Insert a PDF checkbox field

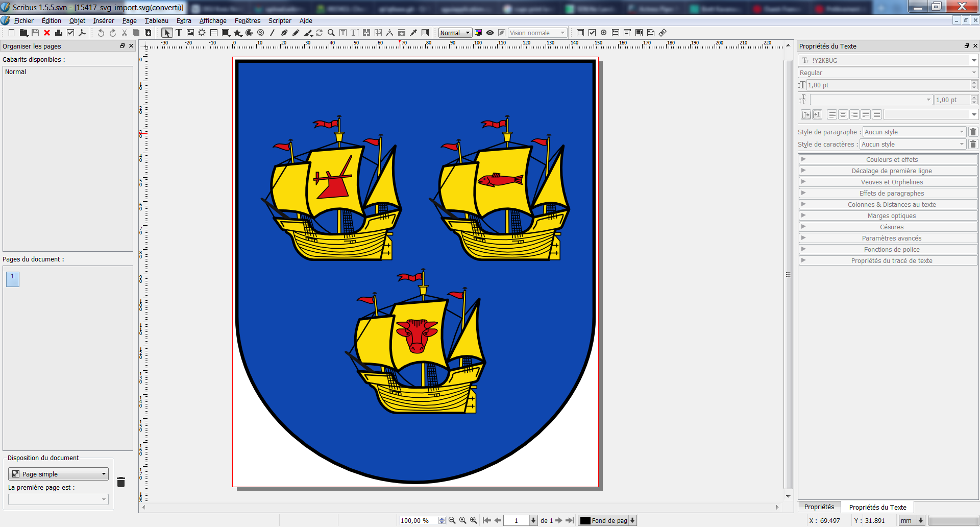click(592, 33)
